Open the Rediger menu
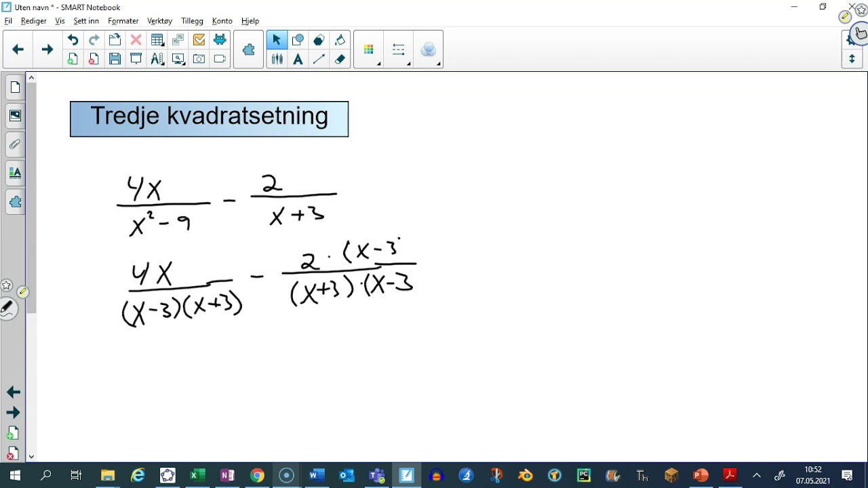Screen dimensions: 868x488 tap(33, 21)
